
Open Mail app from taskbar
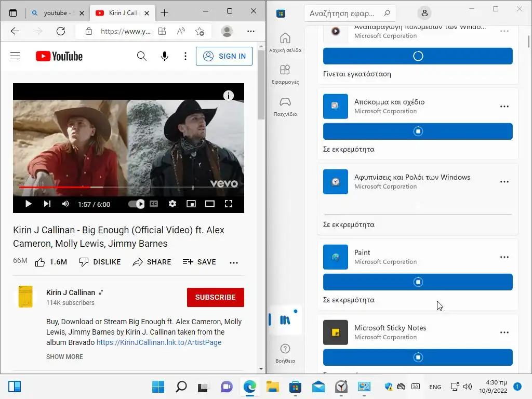coord(318,387)
